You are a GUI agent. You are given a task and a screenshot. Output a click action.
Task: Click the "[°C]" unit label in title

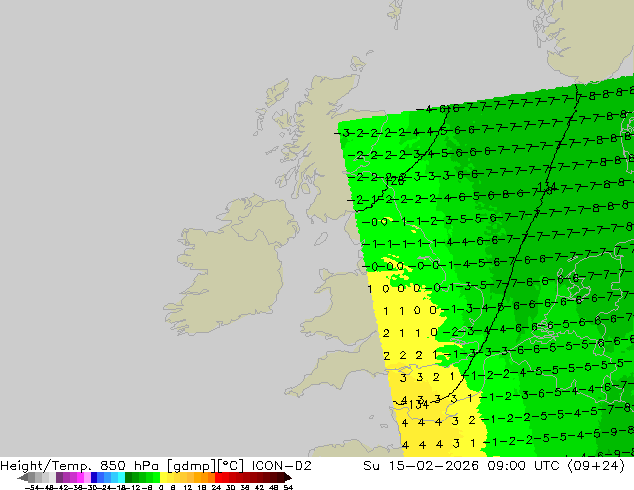pyautogui.click(x=231, y=466)
